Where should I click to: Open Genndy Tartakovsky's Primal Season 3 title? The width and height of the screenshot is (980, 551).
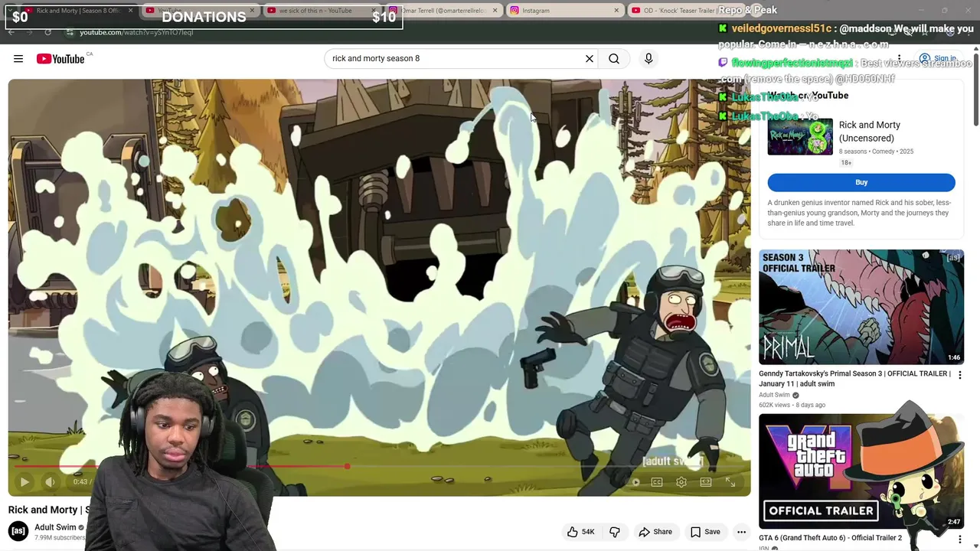856,379
